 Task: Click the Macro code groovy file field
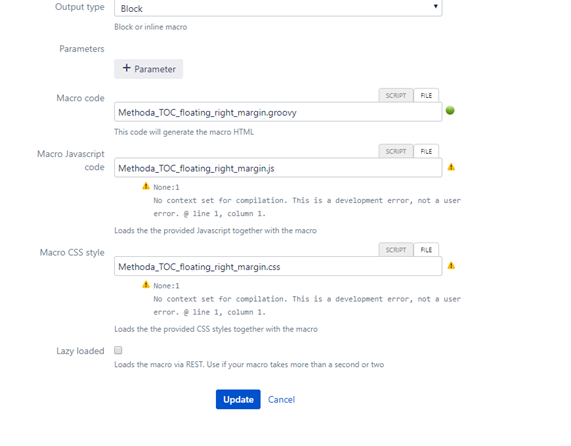(x=278, y=112)
